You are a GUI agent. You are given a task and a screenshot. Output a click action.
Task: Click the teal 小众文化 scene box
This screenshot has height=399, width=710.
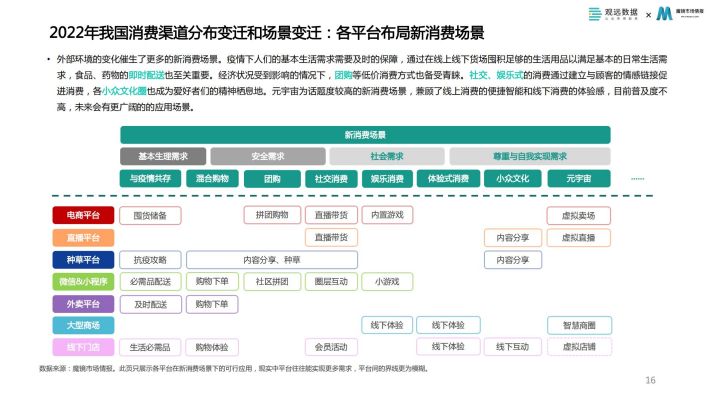click(513, 178)
